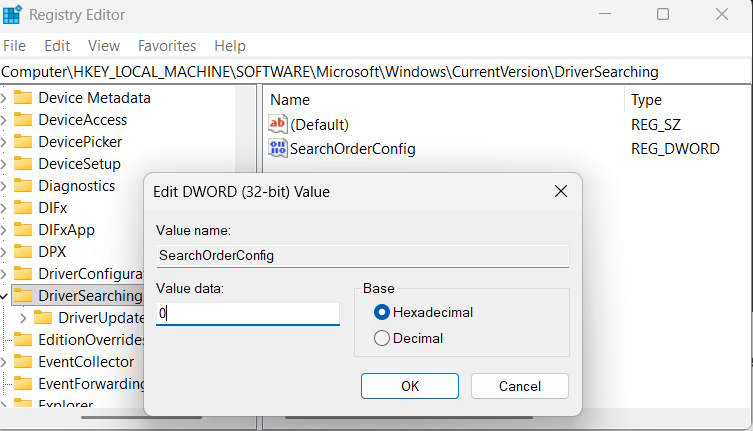Click the DriverUpdate folder icon

43,318
